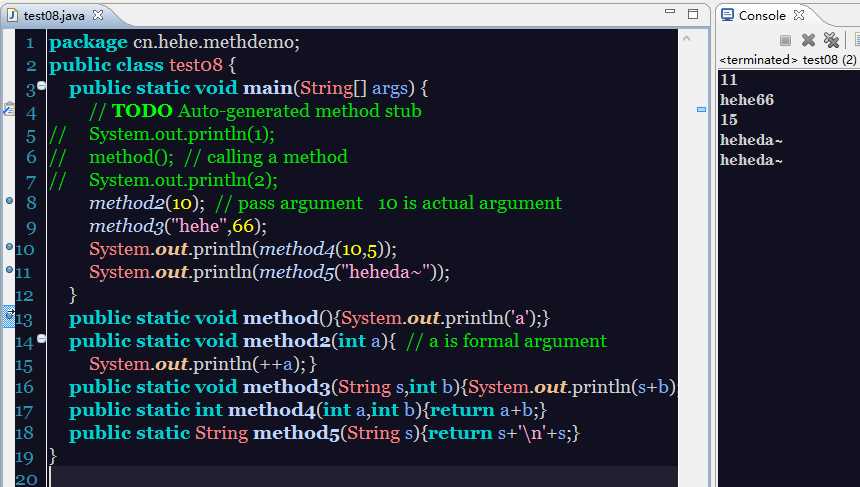860x487 pixels.
Task: Click the 'TODO' word in line 4 comment
Action: coord(142,111)
